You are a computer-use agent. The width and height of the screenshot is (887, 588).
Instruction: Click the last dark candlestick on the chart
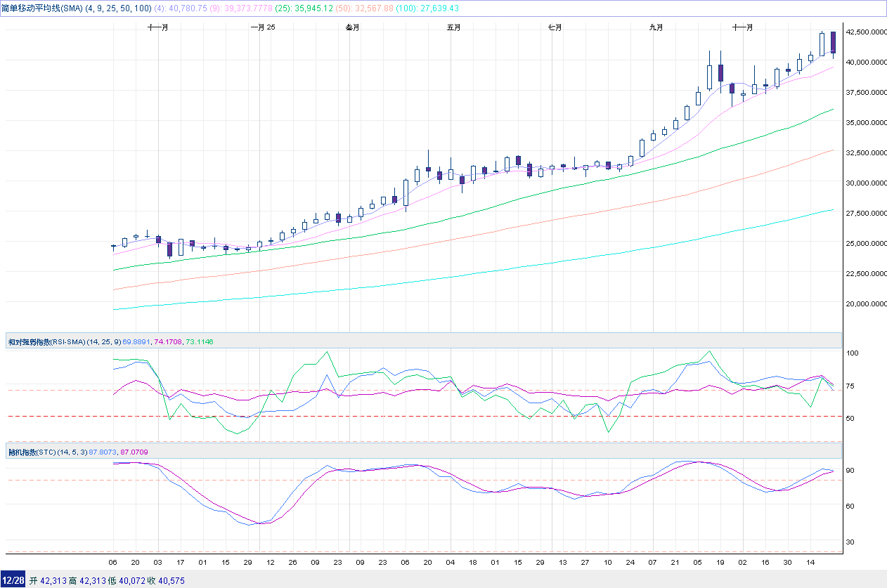[x=833, y=42]
